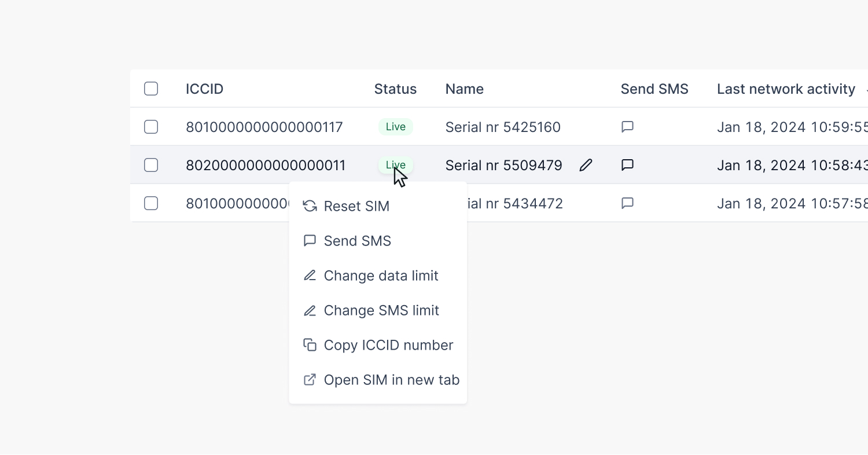Screen dimensions: 868x455
Task: Click the Live status badge in the first row
Action: 396,127
